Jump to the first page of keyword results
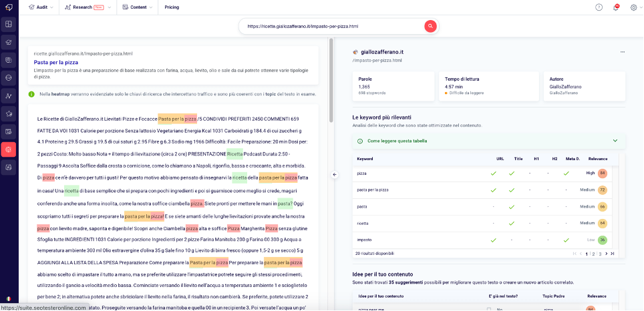Viewport: 644px width, 311px height. [575, 254]
